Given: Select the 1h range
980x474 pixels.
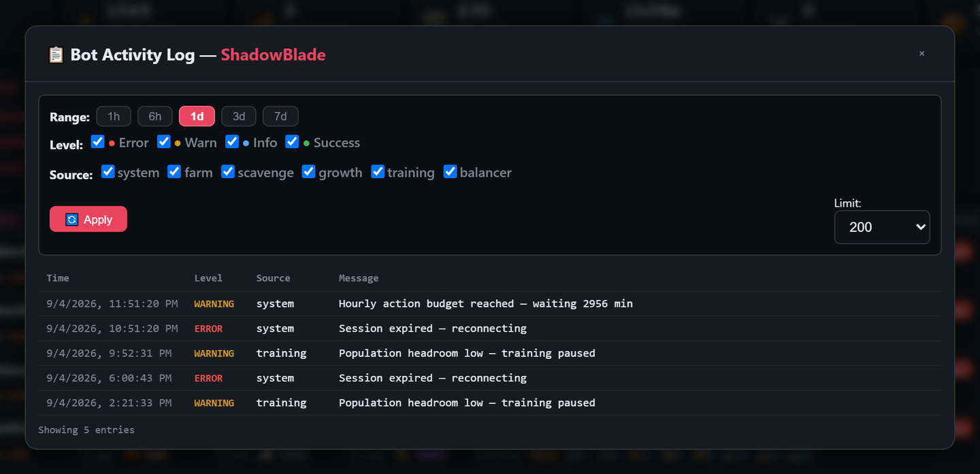Looking at the screenshot, I should coord(114,116).
